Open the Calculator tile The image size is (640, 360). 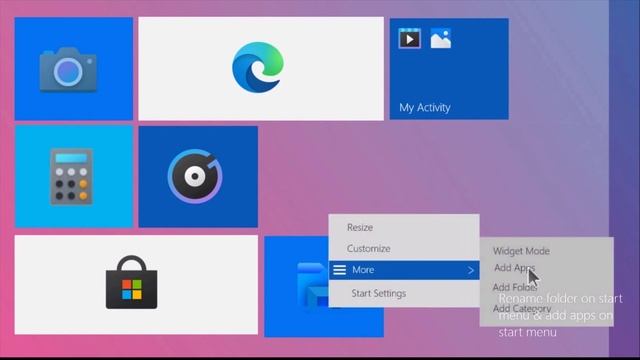tap(74, 176)
